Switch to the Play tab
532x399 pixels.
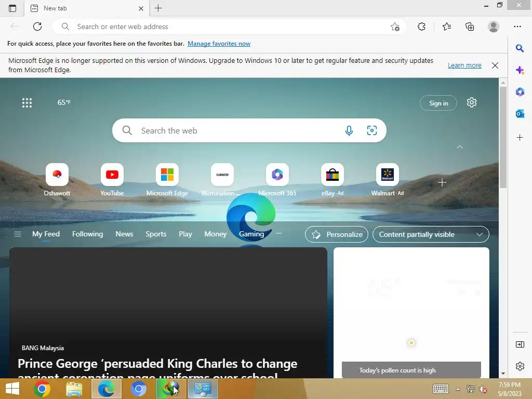point(185,234)
